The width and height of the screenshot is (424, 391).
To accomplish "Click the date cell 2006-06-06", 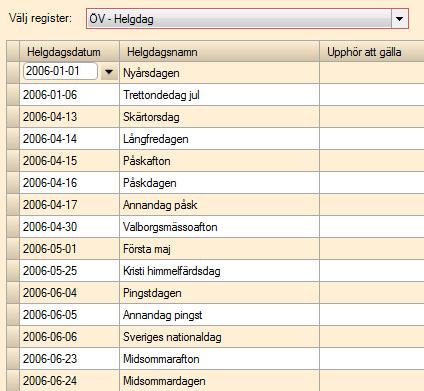I will point(69,337).
